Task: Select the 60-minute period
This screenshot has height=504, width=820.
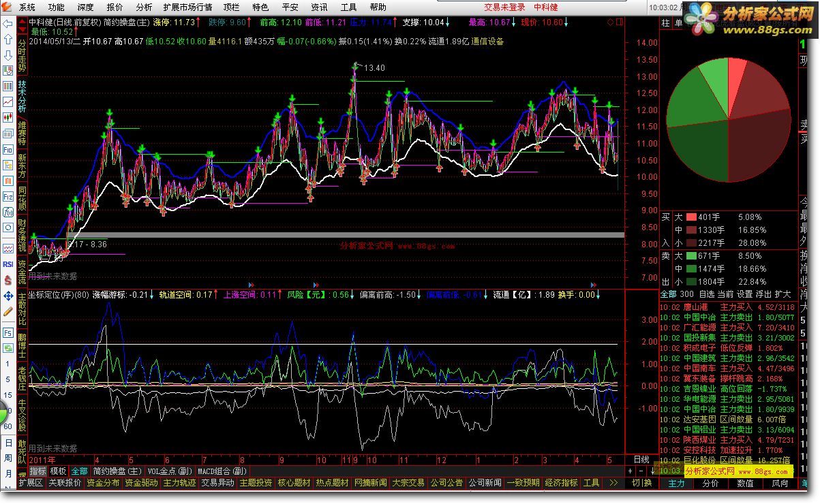Action: click(7, 426)
